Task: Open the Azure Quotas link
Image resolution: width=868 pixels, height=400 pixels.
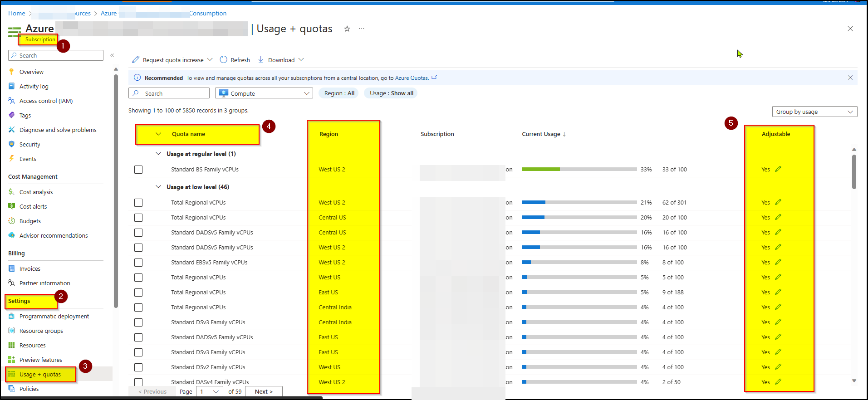Action: point(412,78)
